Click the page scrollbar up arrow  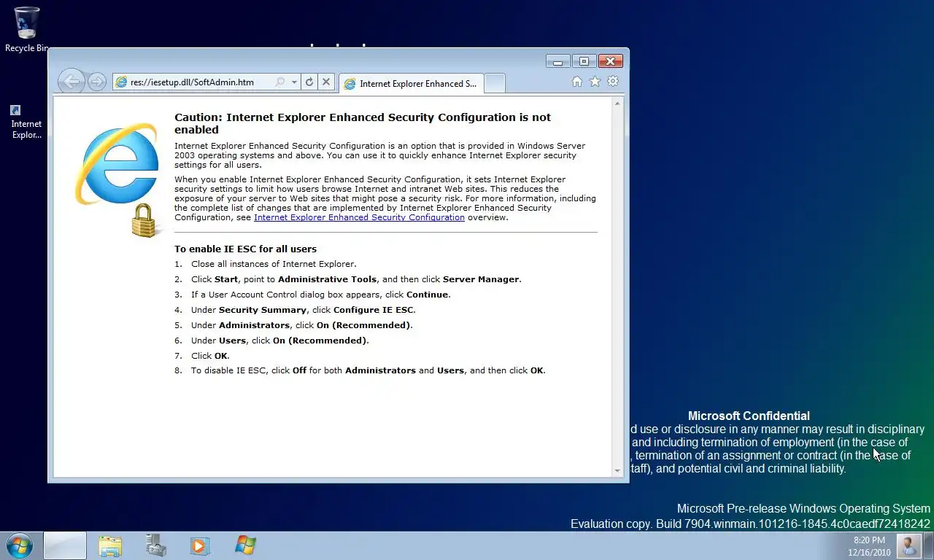pyautogui.click(x=617, y=104)
